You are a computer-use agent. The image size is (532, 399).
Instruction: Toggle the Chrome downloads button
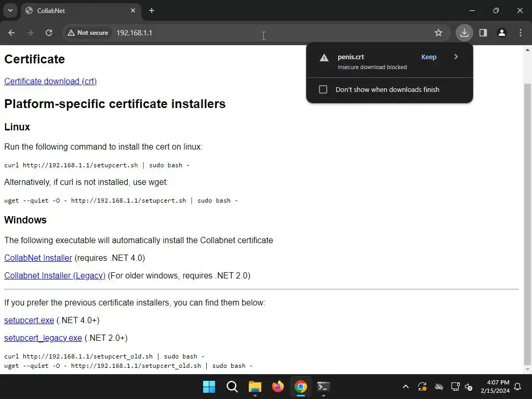click(x=464, y=33)
